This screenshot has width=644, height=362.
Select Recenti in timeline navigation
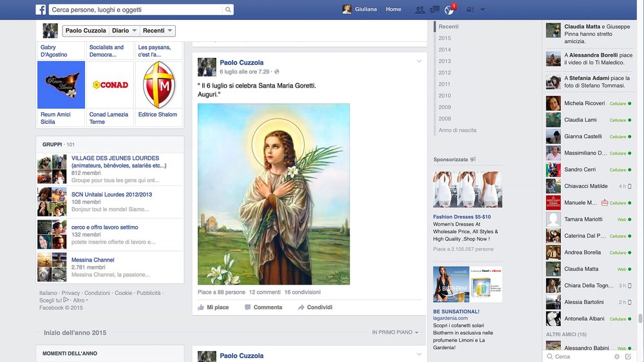pyautogui.click(x=448, y=26)
